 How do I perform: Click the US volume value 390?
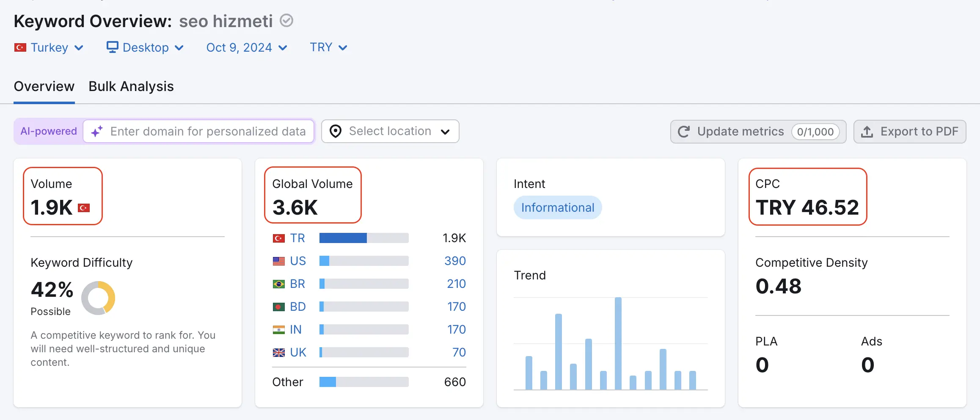tap(455, 261)
